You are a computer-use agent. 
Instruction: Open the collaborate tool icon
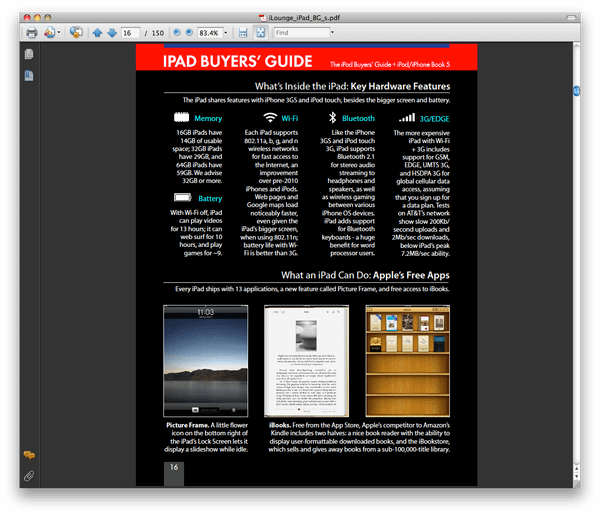pyautogui.click(x=49, y=33)
